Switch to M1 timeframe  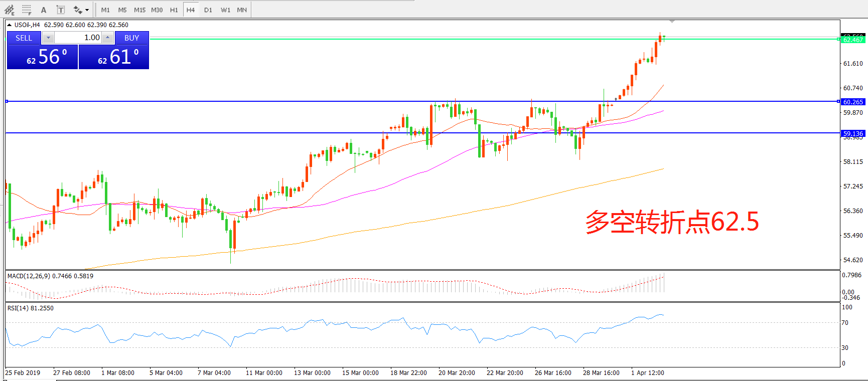coord(105,10)
